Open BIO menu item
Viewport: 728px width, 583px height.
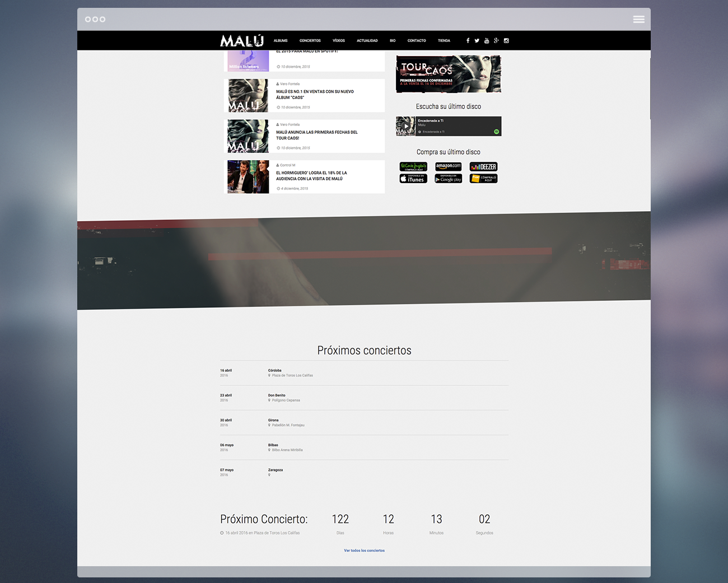tap(393, 40)
